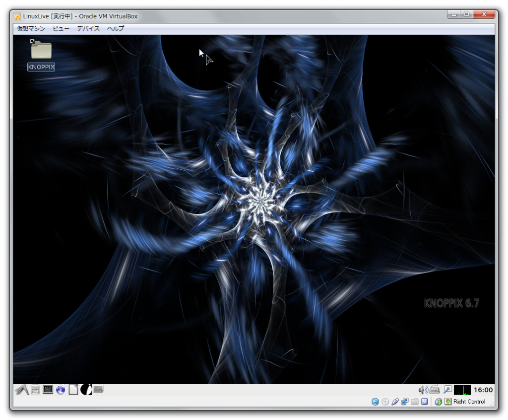Click VirtualBox network adapters status icon
Screen dimensions: 508x420
[405, 402]
